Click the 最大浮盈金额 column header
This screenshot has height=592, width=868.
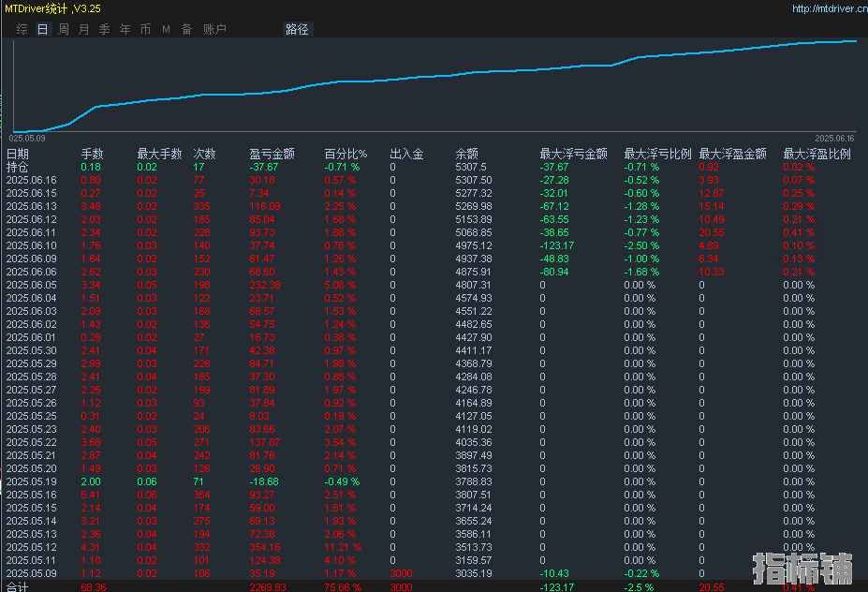pyautogui.click(x=732, y=154)
